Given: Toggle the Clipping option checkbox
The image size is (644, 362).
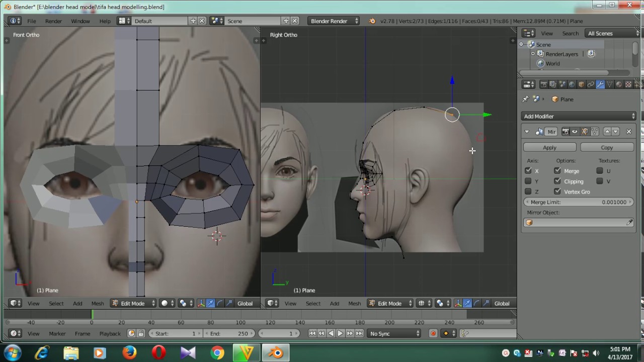Looking at the screenshot, I should pos(557,181).
